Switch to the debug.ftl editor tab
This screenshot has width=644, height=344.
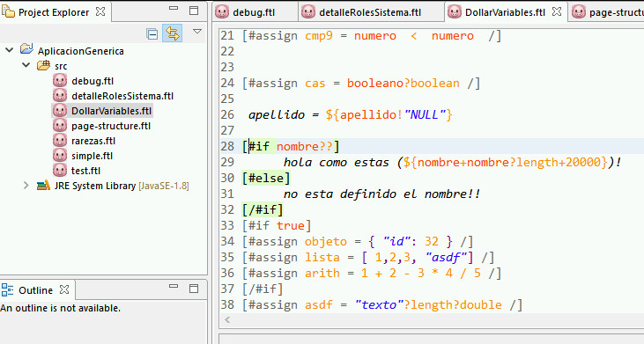pos(254,12)
